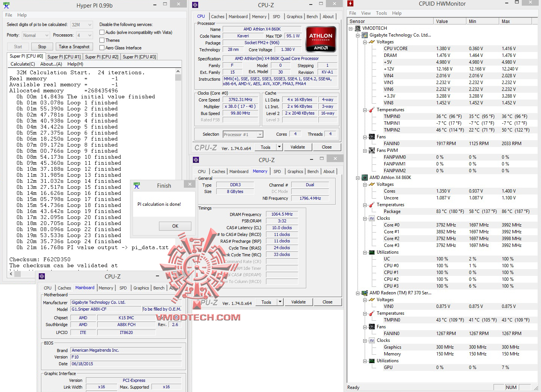541x392 pixels.
Task: Click the Sensor column header in HWMonitor
Action: tap(390, 21)
